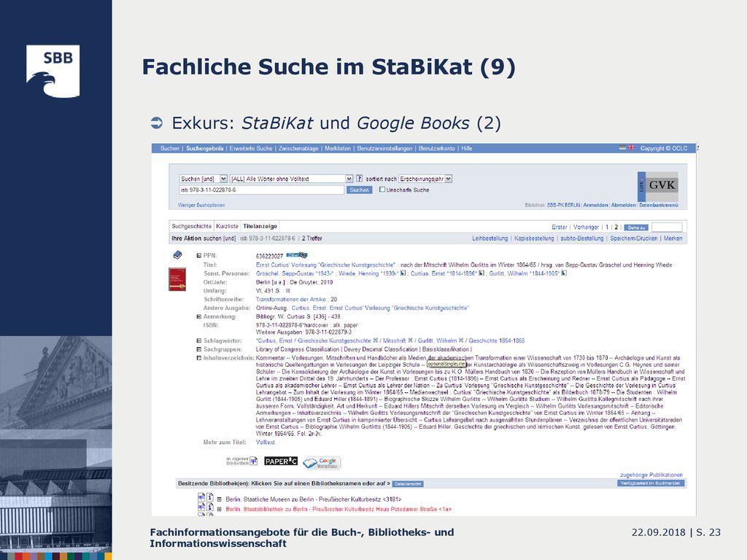Collapse the Inhaltsverzeichnis row

pos(198,358)
